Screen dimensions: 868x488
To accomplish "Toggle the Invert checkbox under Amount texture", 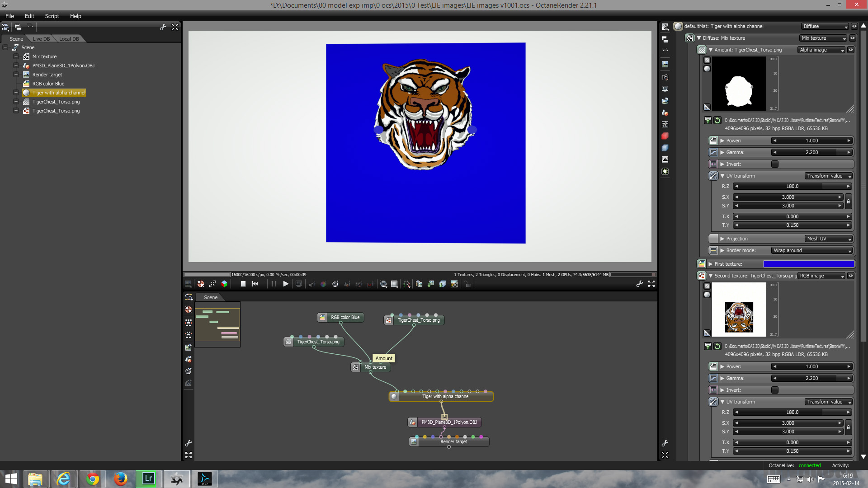I will [x=774, y=164].
